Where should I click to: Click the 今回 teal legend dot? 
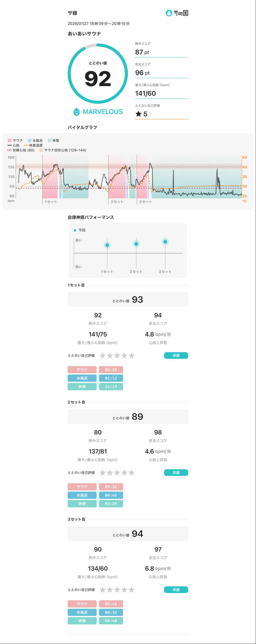pyautogui.click(x=75, y=230)
